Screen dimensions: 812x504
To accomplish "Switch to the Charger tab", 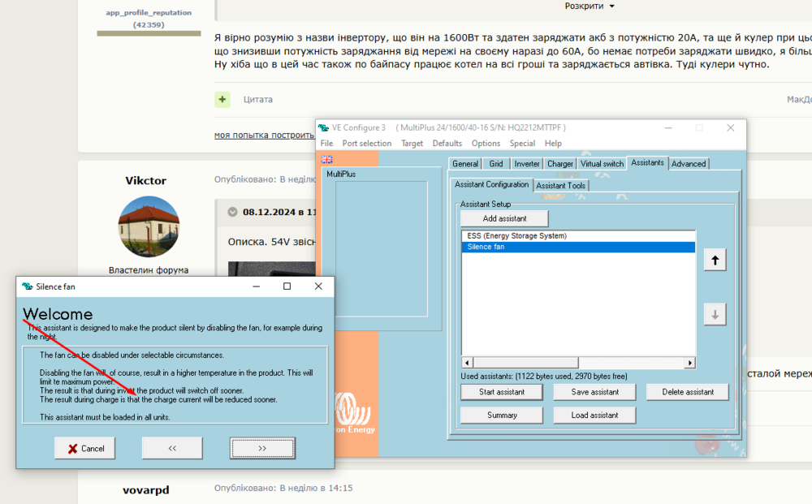I will point(560,163).
